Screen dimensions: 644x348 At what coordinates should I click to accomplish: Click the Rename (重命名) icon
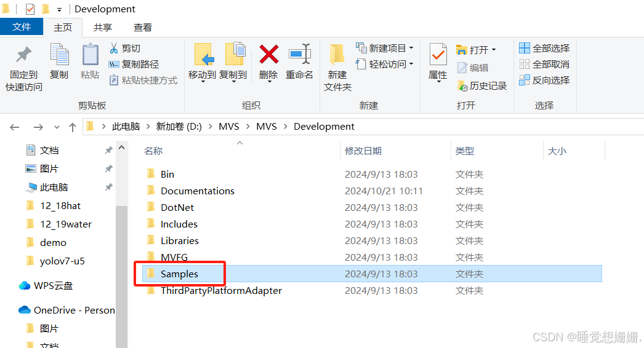tap(299, 54)
